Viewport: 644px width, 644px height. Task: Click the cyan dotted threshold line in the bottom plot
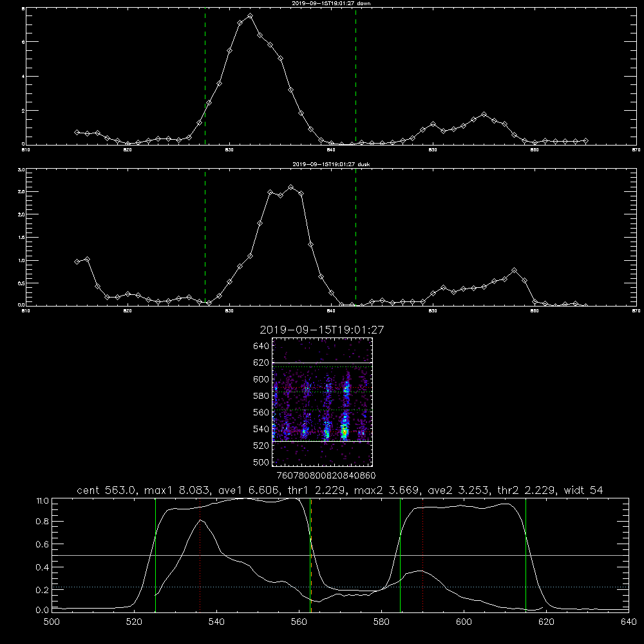[341, 587]
